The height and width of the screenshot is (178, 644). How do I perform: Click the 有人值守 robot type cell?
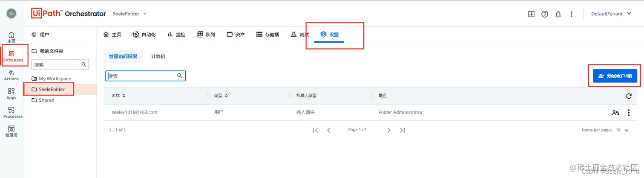tap(305, 113)
